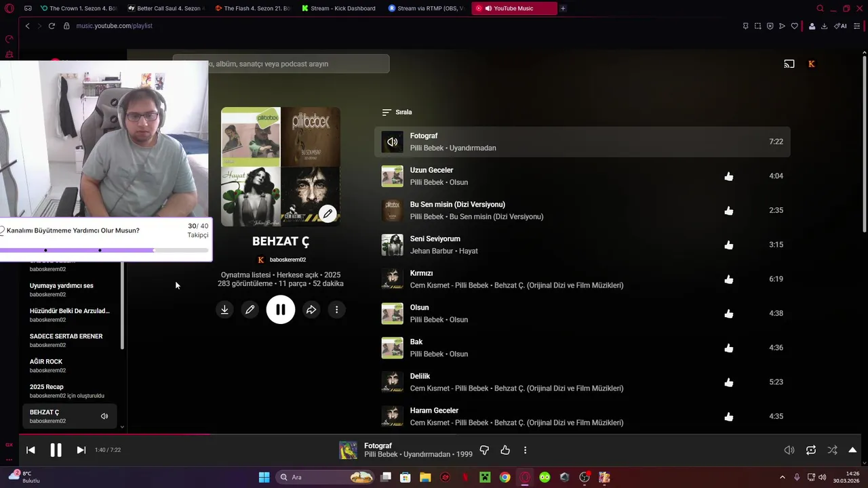Viewport: 868px width, 488px height.
Task: Like the song Delilik
Action: point(729,382)
